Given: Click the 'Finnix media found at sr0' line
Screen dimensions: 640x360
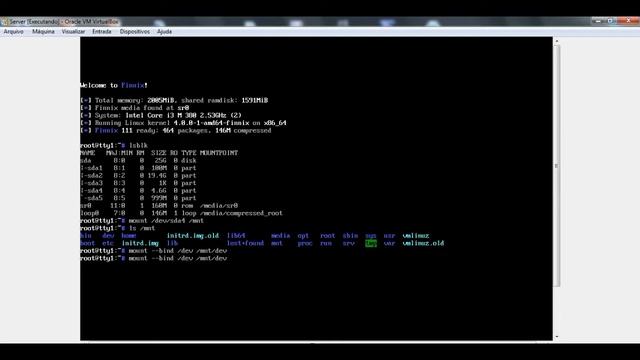Looking at the screenshot, I should [135, 108].
